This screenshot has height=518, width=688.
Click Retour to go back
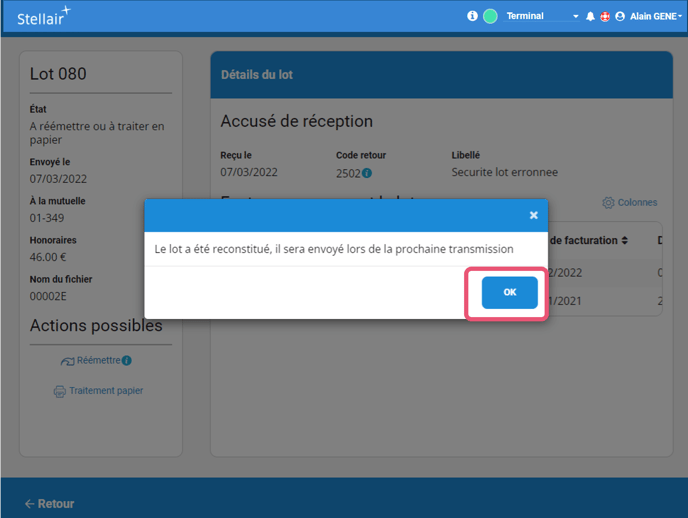(50, 504)
